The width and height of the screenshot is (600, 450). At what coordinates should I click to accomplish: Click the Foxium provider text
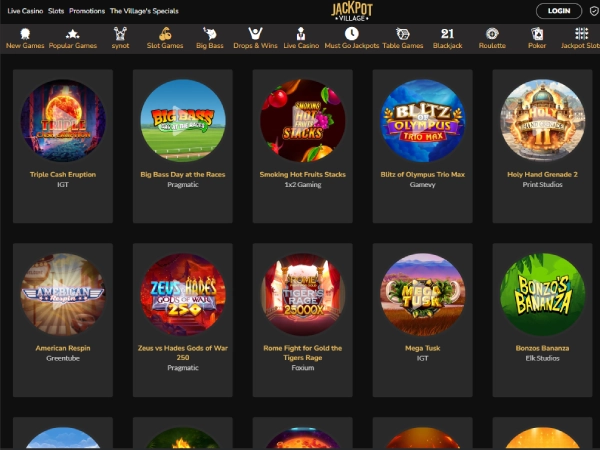tap(303, 368)
